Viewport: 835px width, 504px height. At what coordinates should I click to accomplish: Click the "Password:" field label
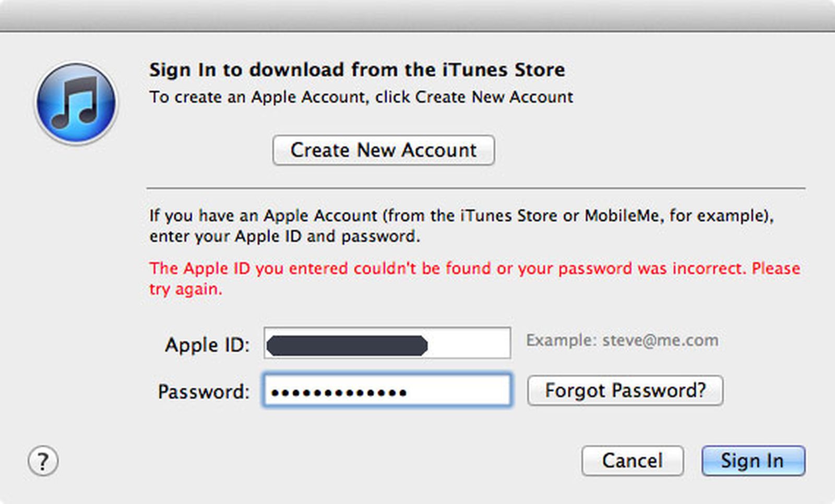[204, 391]
